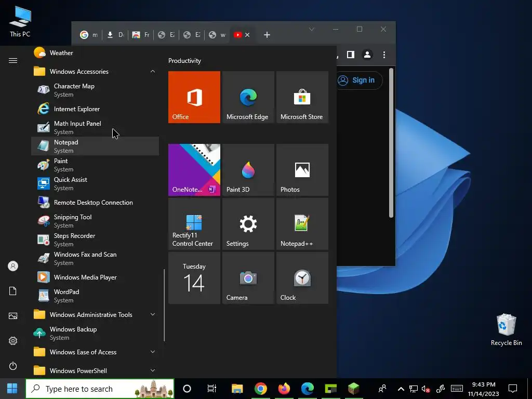The width and height of the screenshot is (532, 399).
Task: Open the Clock tile
Action: [x=302, y=278]
